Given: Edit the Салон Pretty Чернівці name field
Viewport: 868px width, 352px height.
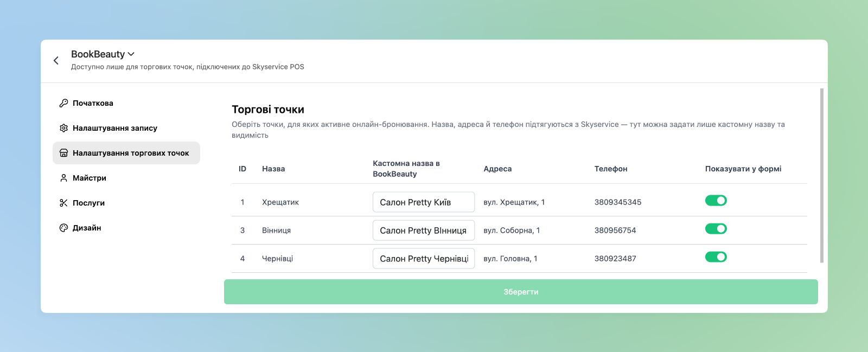Looking at the screenshot, I should 424,259.
